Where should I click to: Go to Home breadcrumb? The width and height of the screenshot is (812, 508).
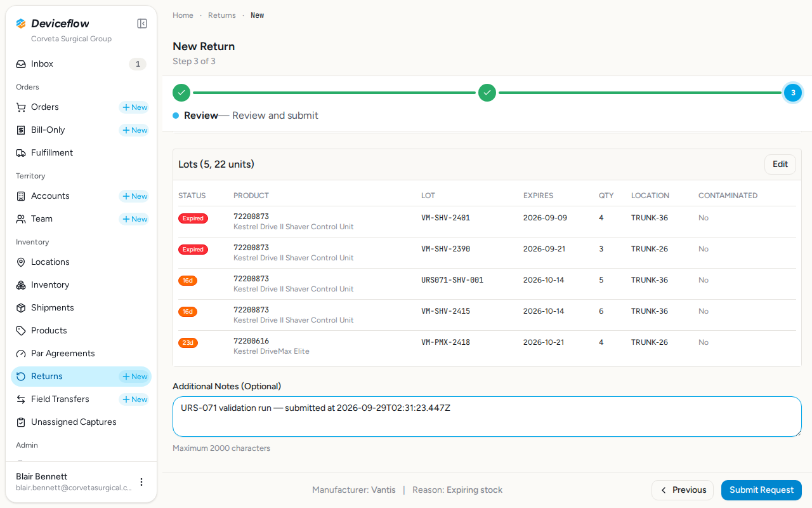183,15
